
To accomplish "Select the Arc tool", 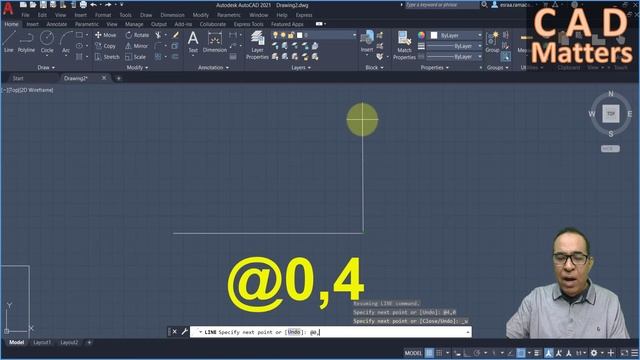I will [66, 42].
